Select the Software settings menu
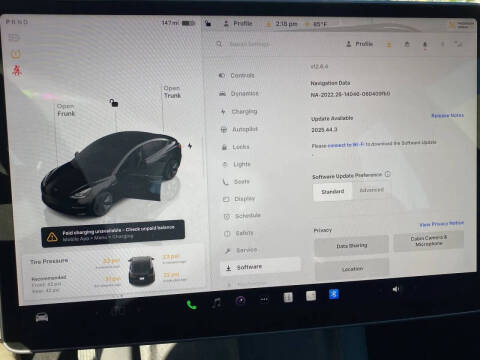This screenshot has height=360, width=480. coord(260,267)
